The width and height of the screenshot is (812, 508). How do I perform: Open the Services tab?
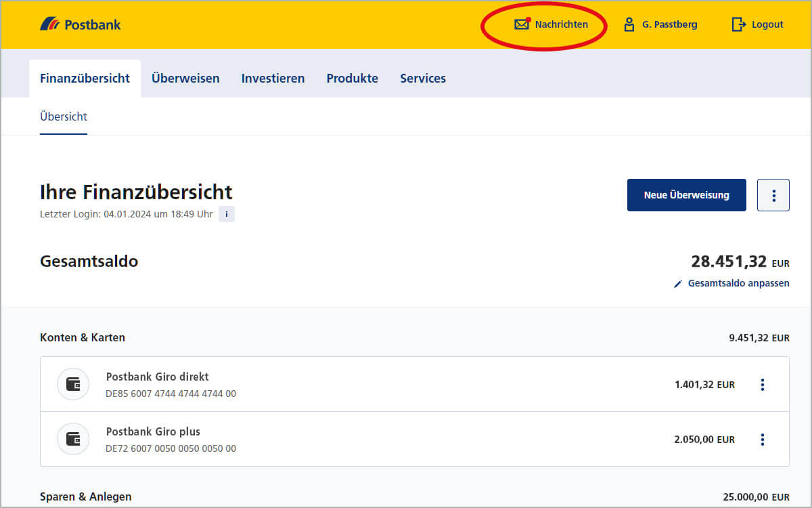pyautogui.click(x=423, y=79)
